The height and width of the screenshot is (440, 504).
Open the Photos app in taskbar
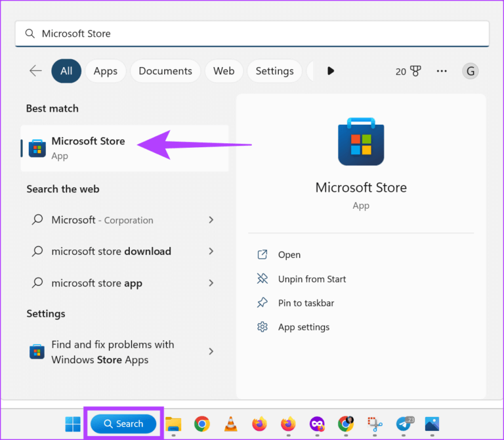pyautogui.click(x=432, y=424)
